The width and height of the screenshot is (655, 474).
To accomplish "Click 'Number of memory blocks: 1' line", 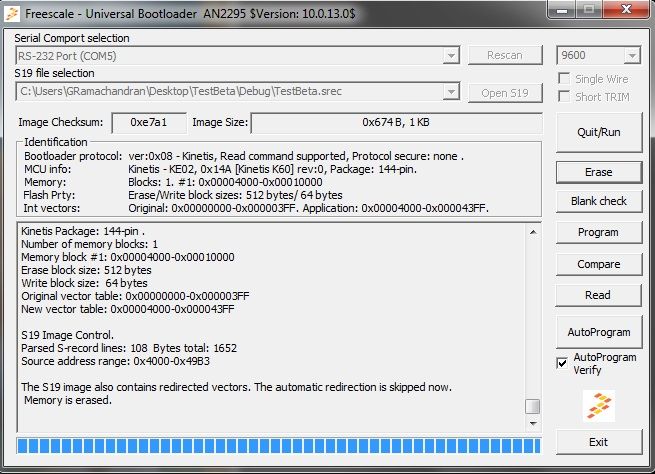I will (89, 244).
